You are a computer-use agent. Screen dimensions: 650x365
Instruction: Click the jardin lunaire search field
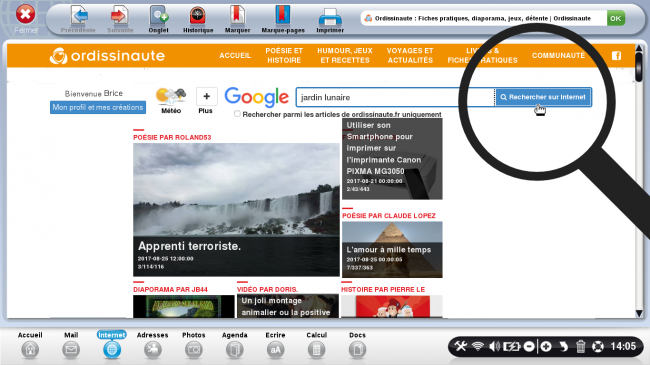point(395,97)
